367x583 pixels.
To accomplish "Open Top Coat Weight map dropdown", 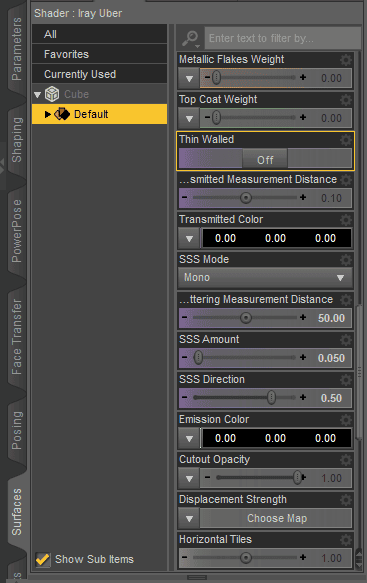I will tap(189, 118).
